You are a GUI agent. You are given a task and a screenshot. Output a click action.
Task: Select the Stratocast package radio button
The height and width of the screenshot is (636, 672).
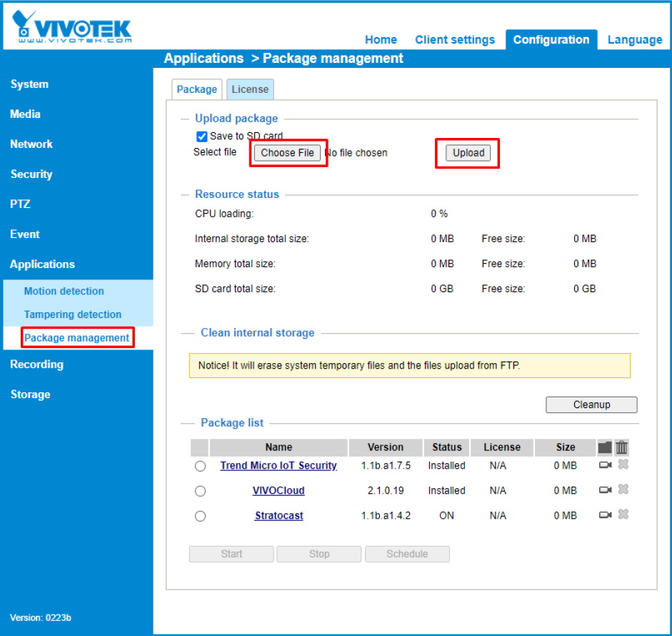(200, 516)
